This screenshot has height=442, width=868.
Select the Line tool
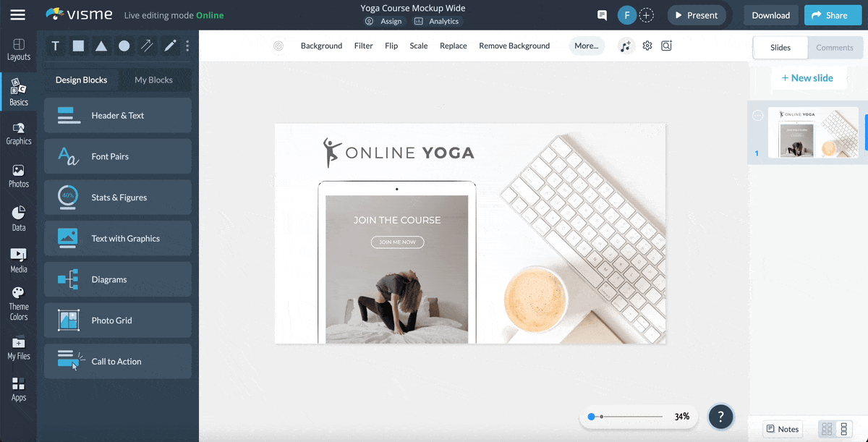coord(146,46)
